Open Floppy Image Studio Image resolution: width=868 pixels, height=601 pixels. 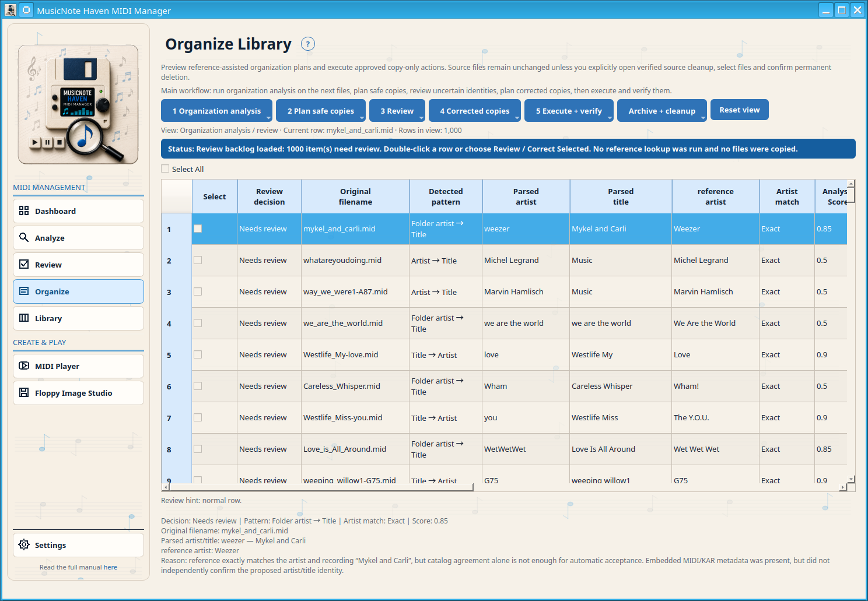[x=78, y=393]
